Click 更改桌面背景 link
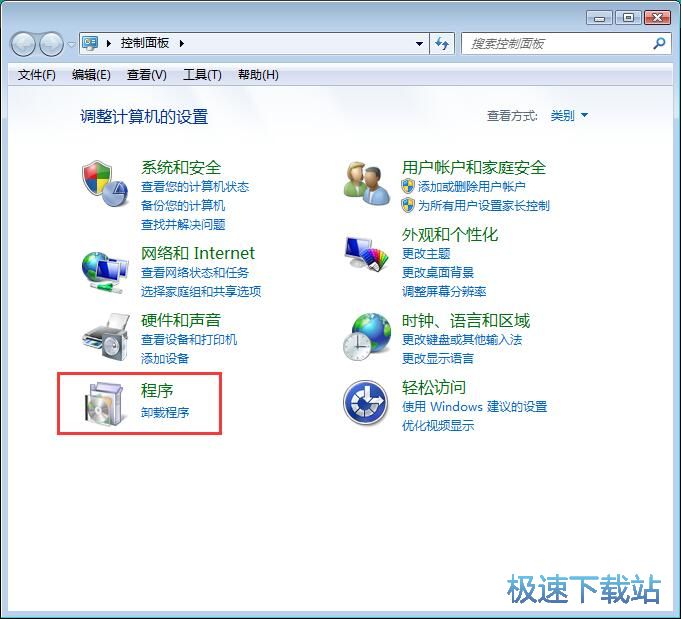 (438, 272)
